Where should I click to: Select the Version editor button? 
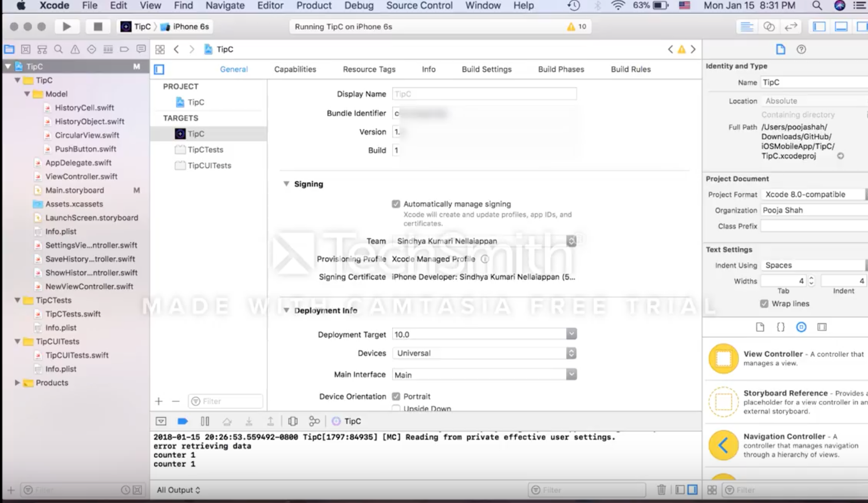(791, 26)
